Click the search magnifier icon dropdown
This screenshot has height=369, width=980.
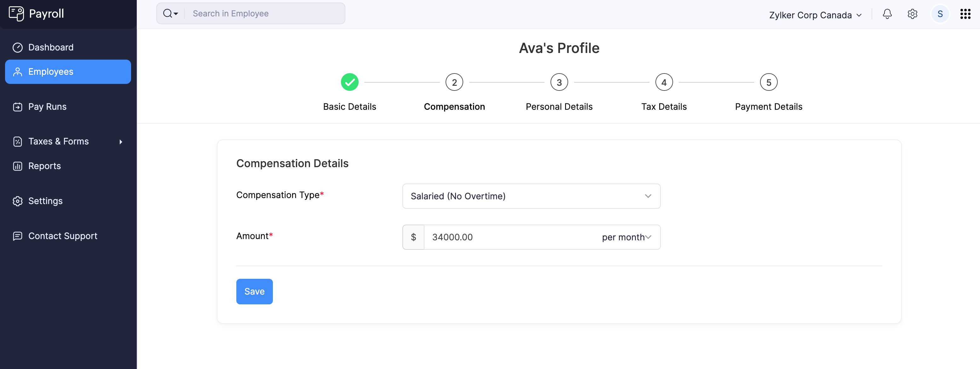tap(170, 14)
